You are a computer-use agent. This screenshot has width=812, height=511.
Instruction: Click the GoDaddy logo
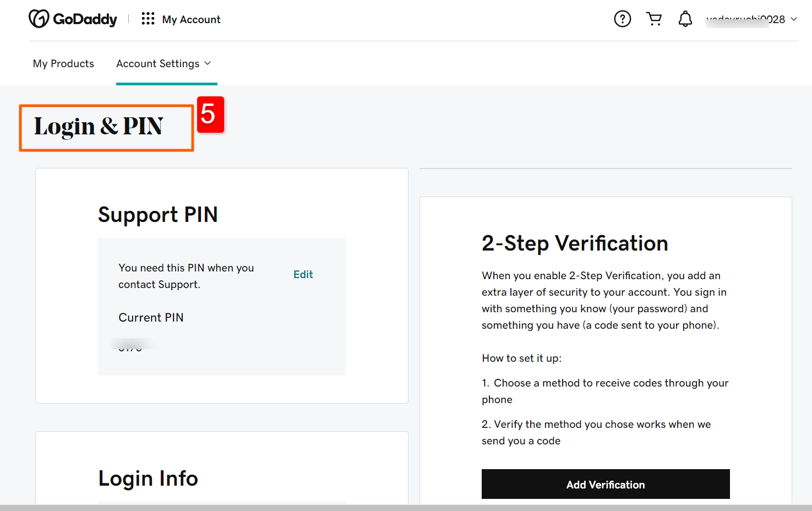[x=39, y=18]
